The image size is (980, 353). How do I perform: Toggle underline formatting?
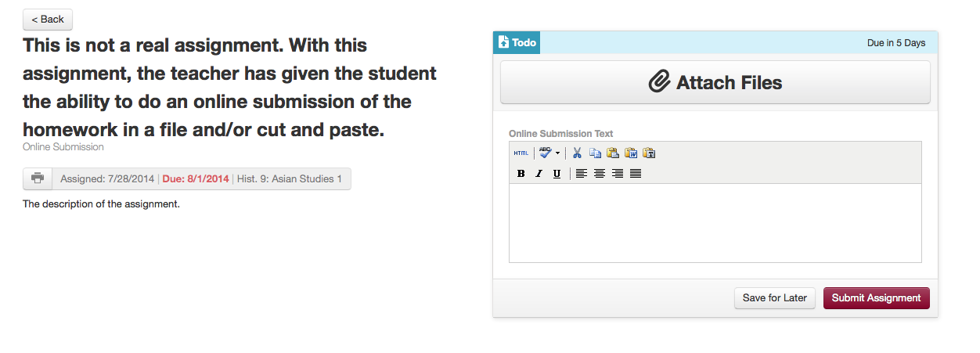557,174
